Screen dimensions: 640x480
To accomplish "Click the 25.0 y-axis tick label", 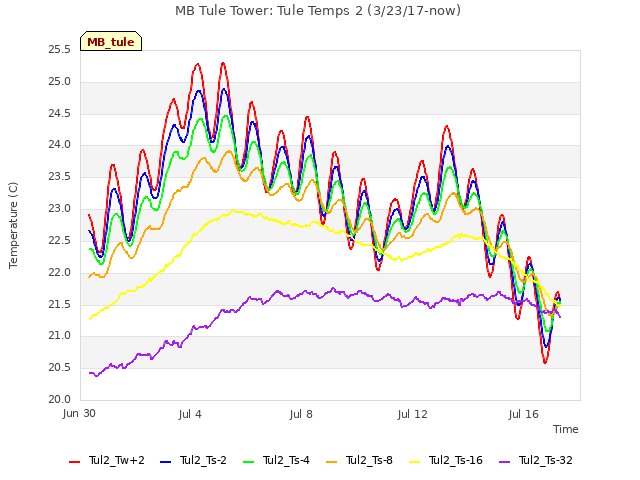I will click(x=59, y=82).
